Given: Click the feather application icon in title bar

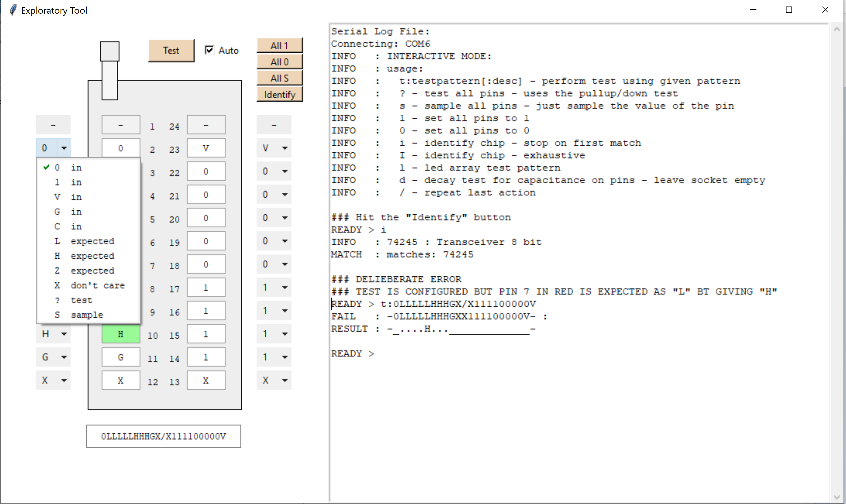Looking at the screenshot, I should pos(13,10).
